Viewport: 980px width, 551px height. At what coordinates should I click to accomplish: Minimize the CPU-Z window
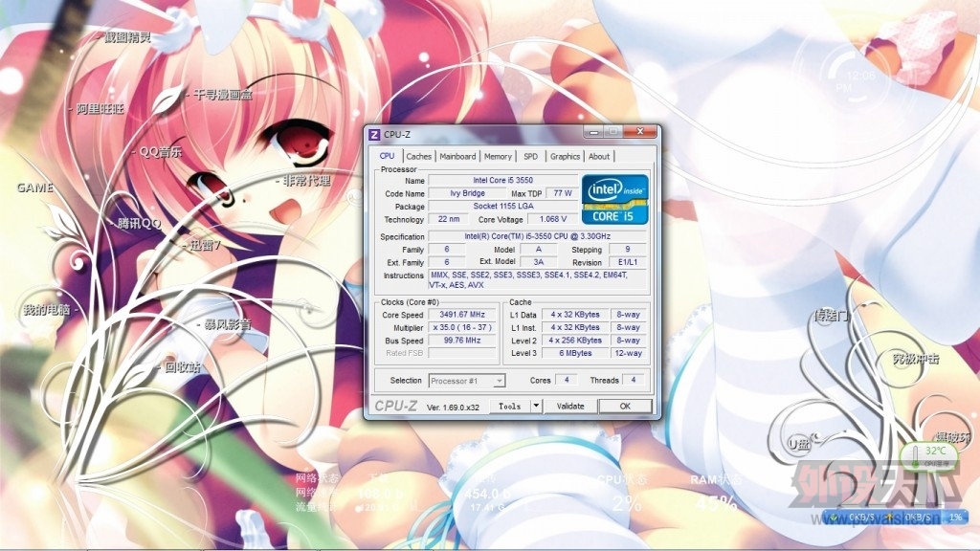(593, 132)
